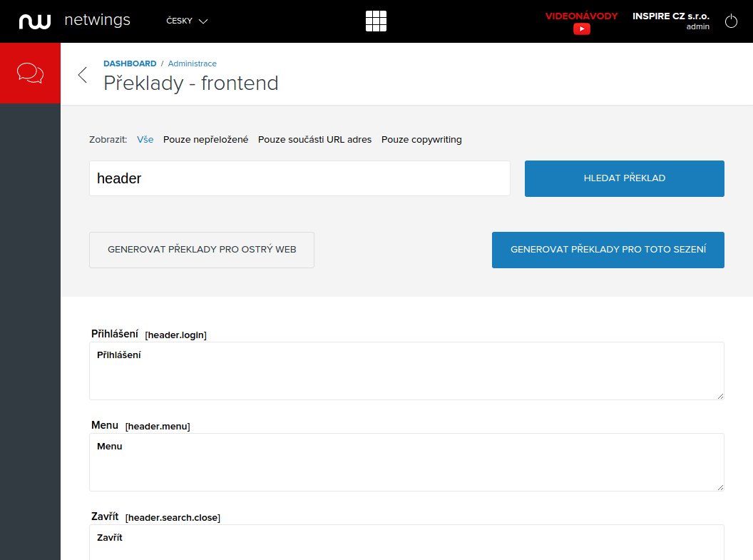Filter by Pouze nepřeložené
The image size is (753, 560).
205,140
